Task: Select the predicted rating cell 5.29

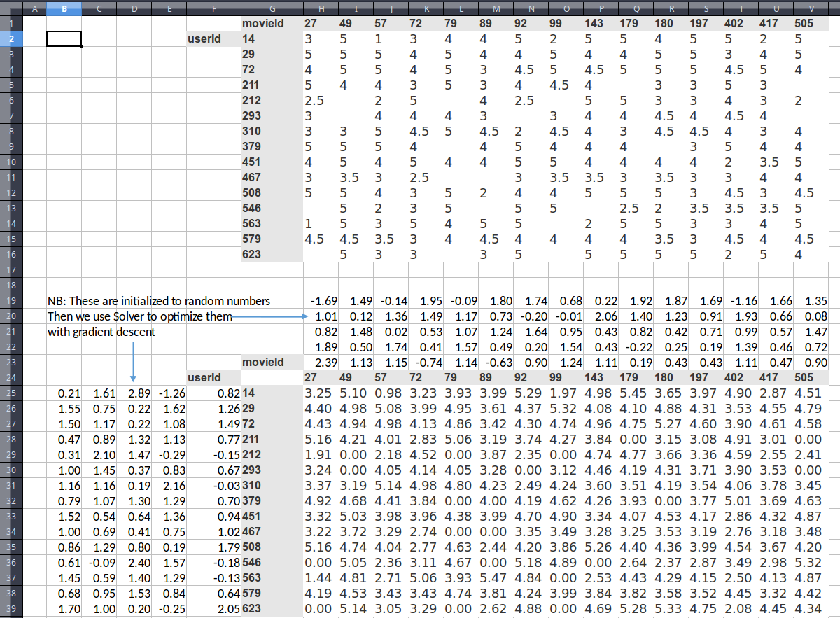Action: pos(531,393)
